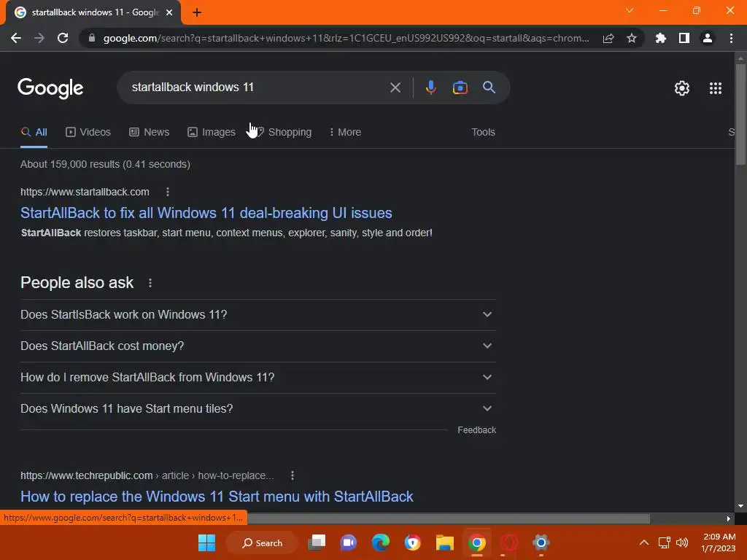
Task: Open Microsoft Teams Chat on taskbar
Action: pyautogui.click(x=348, y=542)
